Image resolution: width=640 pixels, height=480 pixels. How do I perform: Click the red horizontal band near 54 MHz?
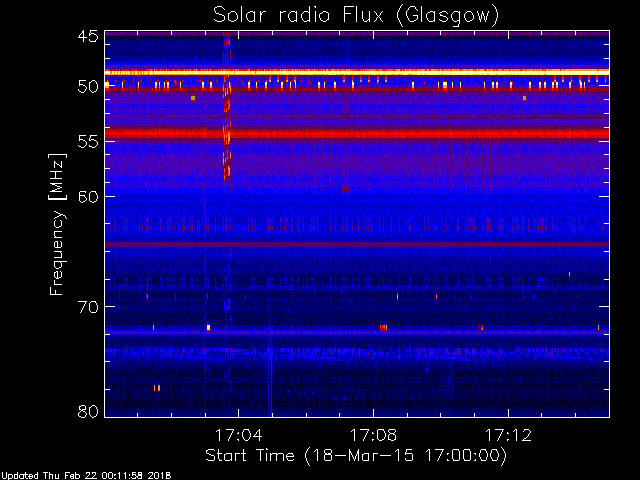[x=357, y=133]
